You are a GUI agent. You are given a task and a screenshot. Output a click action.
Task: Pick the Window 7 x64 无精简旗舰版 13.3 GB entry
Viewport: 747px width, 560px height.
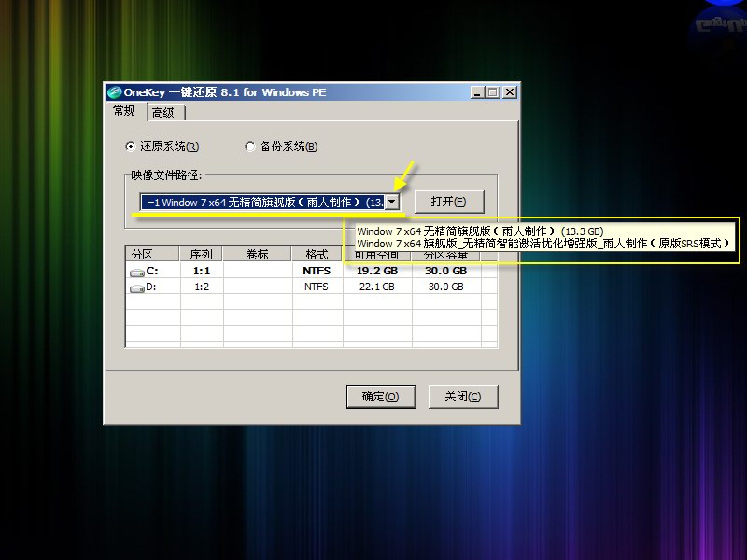click(x=480, y=231)
